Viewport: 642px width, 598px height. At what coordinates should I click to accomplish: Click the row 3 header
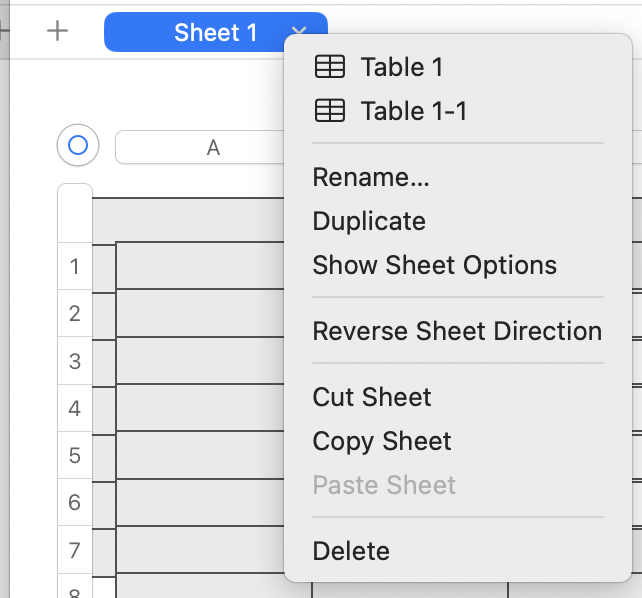click(x=75, y=361)
